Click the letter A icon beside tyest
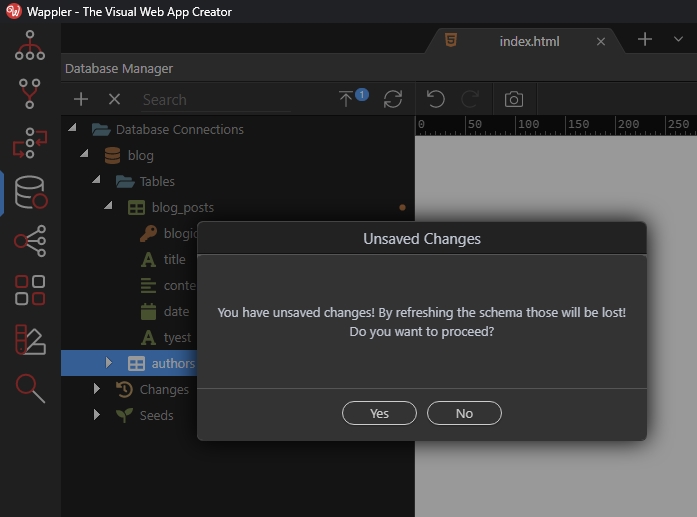Image resolution: width=697 pixels, height=517 pixels. coord(148,337)
